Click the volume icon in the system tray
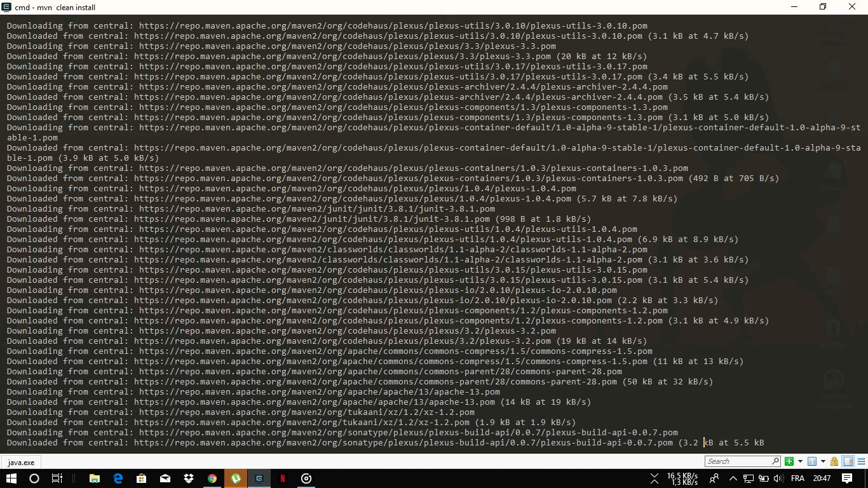Viewport: 868px width, 488px height. click(x=778, y=478)
